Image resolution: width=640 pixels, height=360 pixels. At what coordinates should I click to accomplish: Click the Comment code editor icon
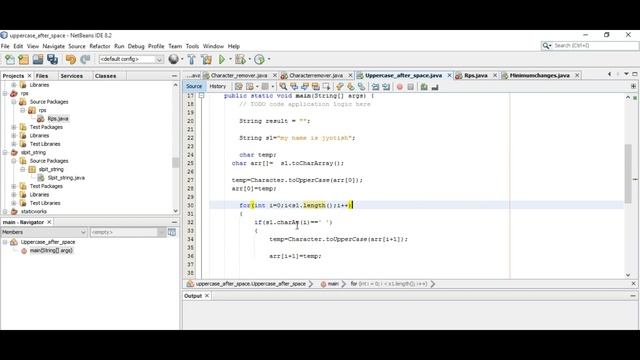[x=424, y=87]
